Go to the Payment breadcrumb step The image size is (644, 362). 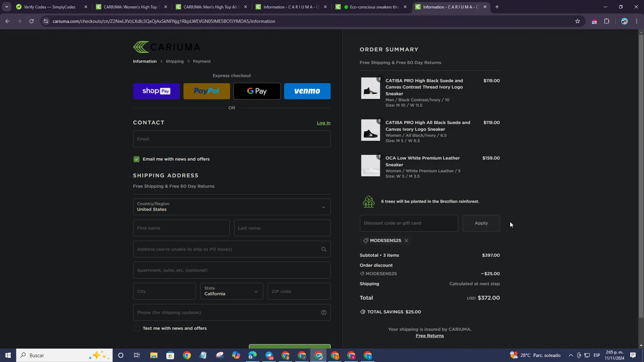(x=202, y=61)
